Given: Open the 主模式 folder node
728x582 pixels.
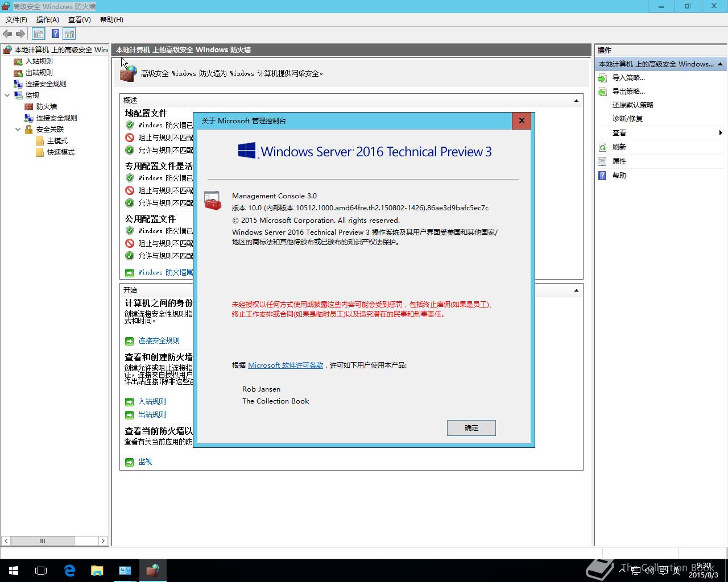Looking at the screenshot, I should tap(57, 141).
